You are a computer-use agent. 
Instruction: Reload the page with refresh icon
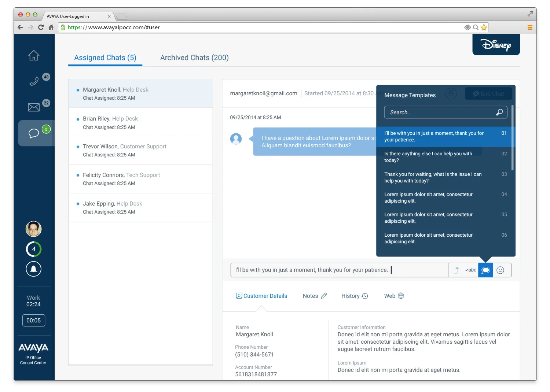coord(41,27)
